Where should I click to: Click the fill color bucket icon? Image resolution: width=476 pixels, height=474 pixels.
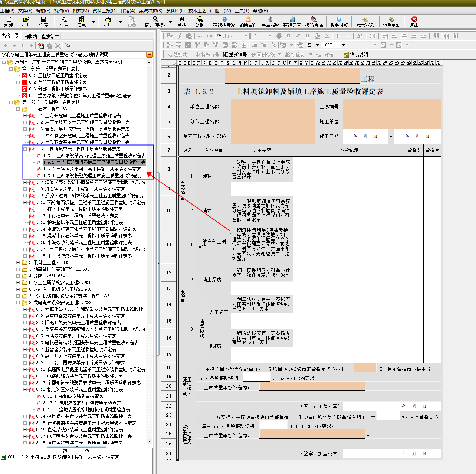pos(317,36)
